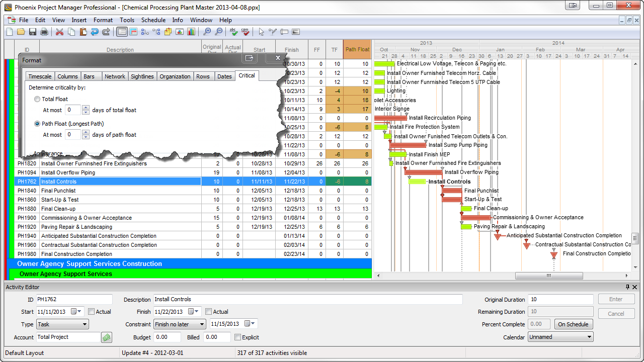Viewport: 644px width, 362px height.
Task: Click the horizontal scrollbar under the Gantt chart
Action: coord(549,276)
